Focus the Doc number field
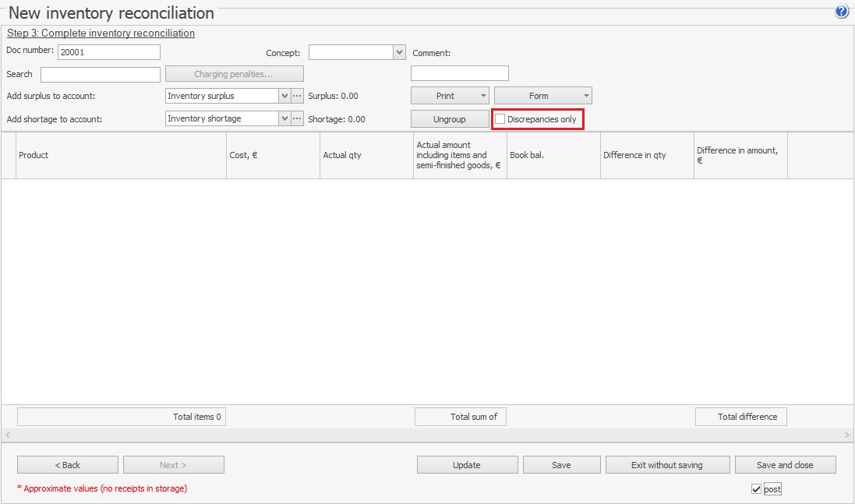Screen dimensions: 855x504 pyautogui.click(x=108, y=52)
